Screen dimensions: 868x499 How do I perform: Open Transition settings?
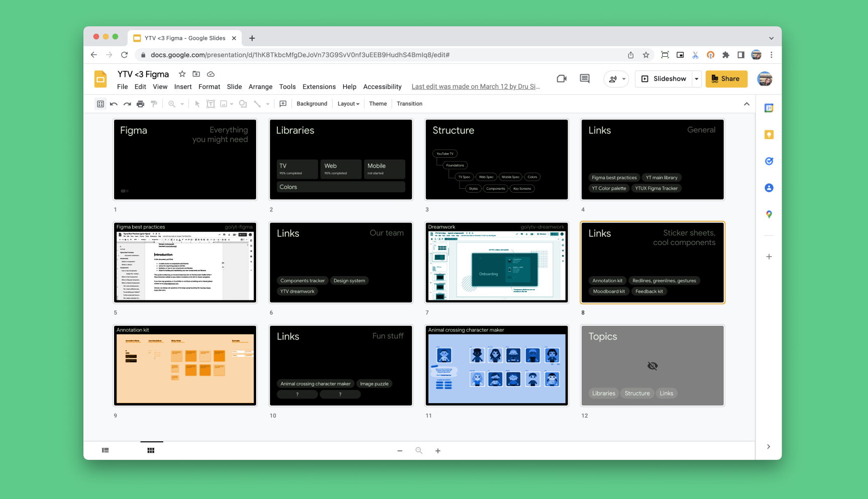pos(409,104)
